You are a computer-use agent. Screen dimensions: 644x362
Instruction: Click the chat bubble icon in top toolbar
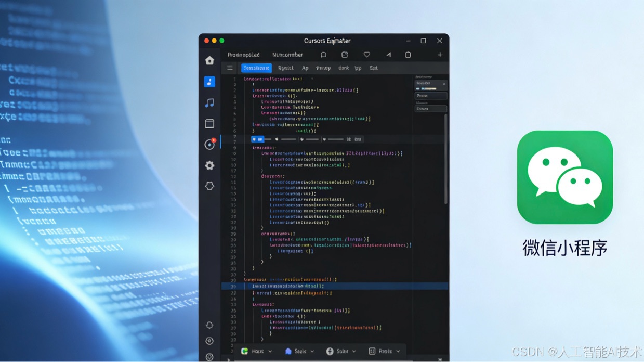click(323, 55)
